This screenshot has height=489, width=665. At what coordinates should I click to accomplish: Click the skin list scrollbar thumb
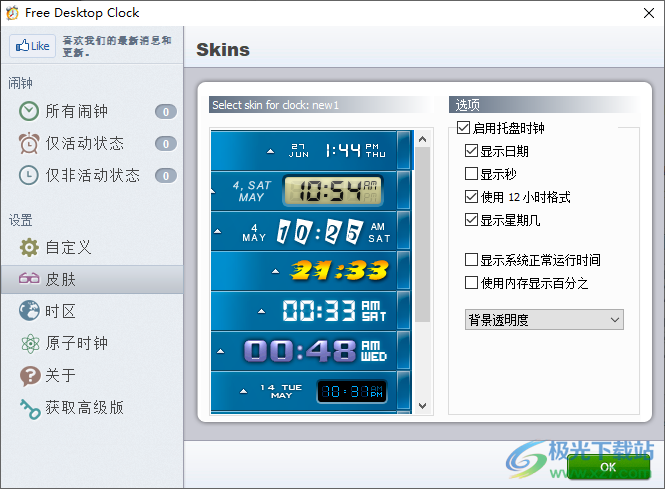(422, 234)
